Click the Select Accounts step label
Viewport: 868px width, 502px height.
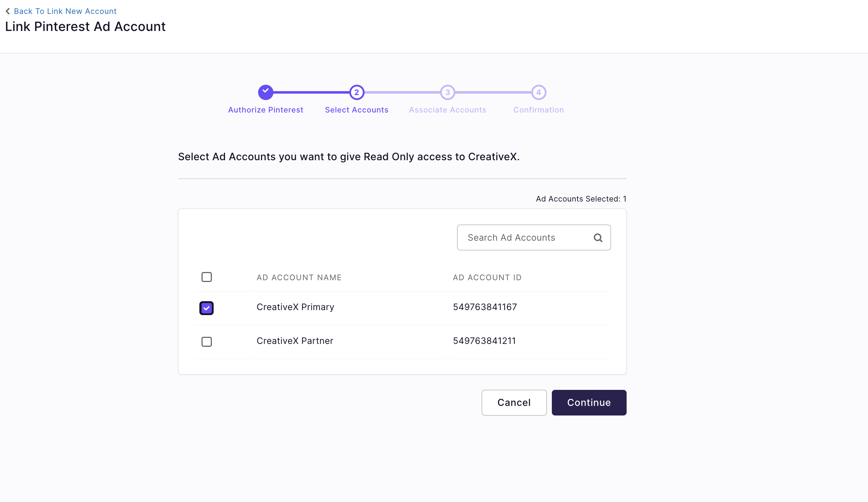[356, 110]
